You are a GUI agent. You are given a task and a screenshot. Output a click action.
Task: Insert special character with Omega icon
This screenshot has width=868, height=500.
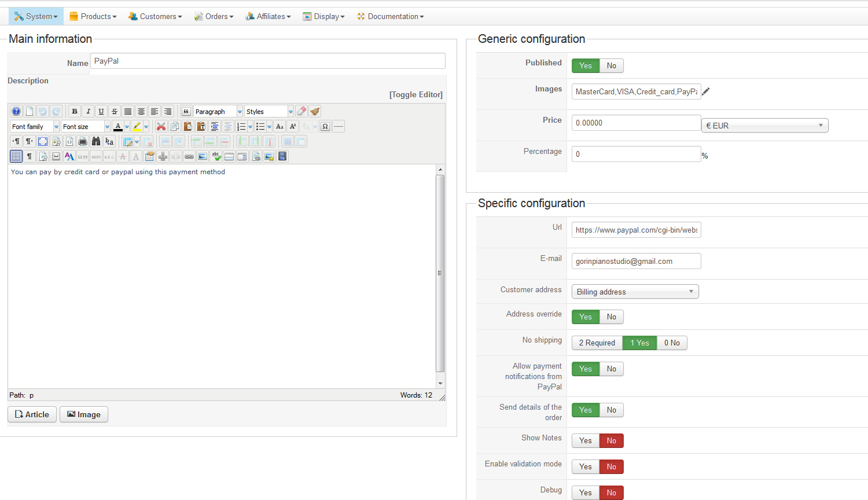tap(325, 127)
